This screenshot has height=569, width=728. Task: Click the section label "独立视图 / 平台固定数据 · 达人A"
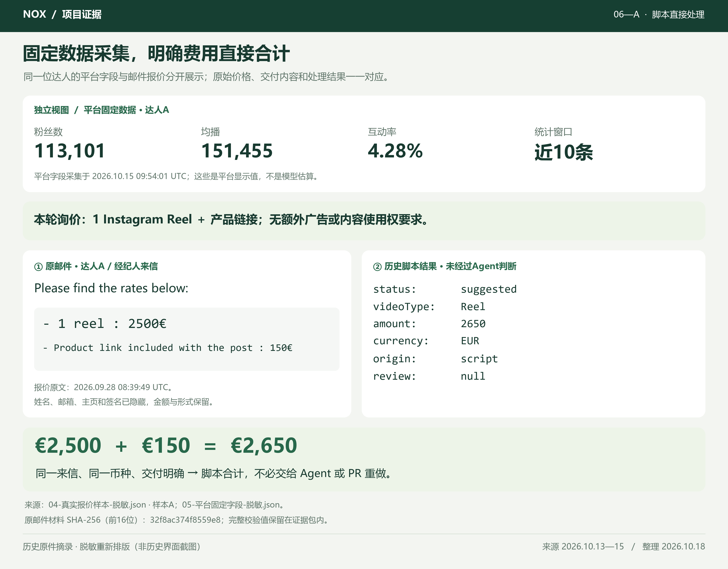pos(101,110)
